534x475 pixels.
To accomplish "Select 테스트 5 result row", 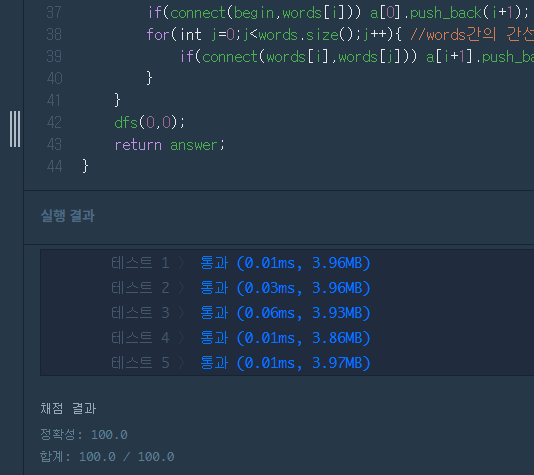I will pyautogui.click(x=240, y=363).
